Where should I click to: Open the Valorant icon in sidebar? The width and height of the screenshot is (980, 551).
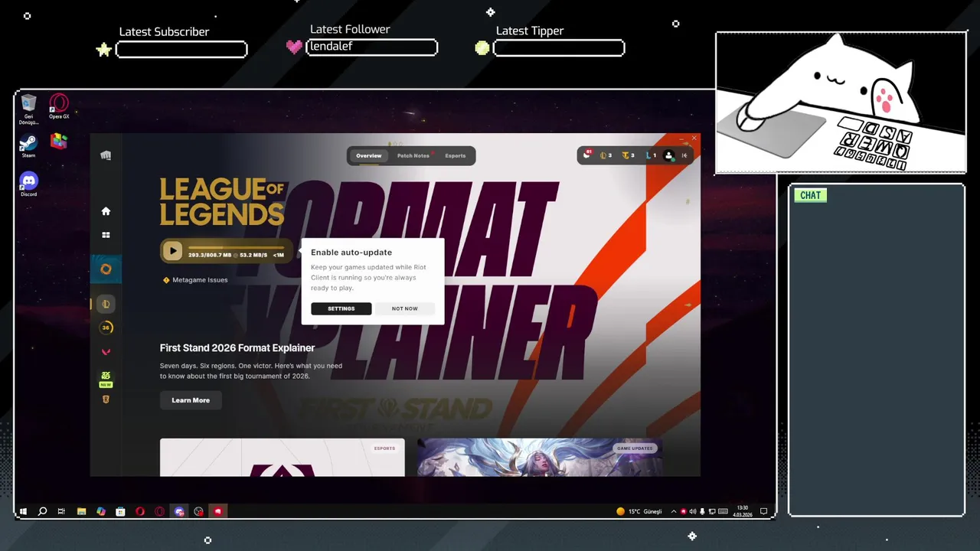point(106,352)
